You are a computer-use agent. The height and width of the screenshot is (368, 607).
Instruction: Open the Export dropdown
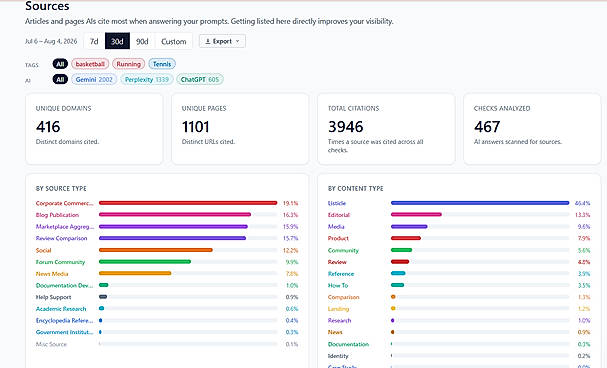(222, 41)
